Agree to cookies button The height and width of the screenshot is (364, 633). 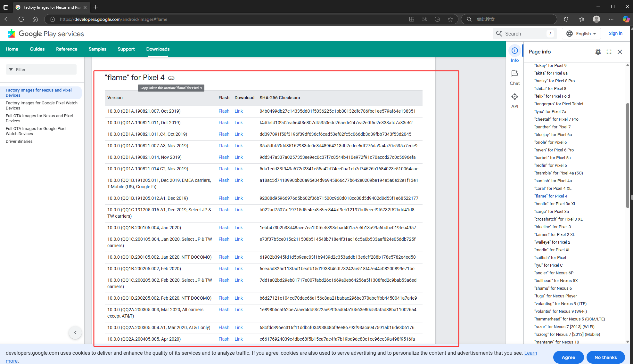click(568, 357)
